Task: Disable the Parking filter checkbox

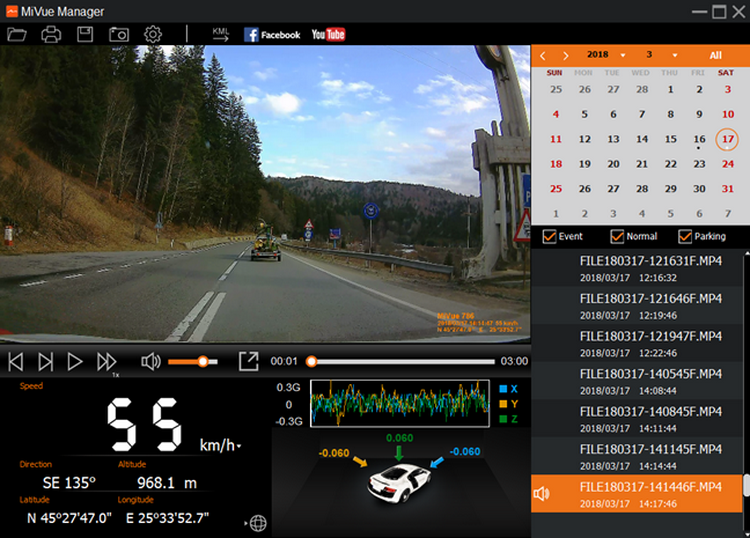Action: point(685,237)
